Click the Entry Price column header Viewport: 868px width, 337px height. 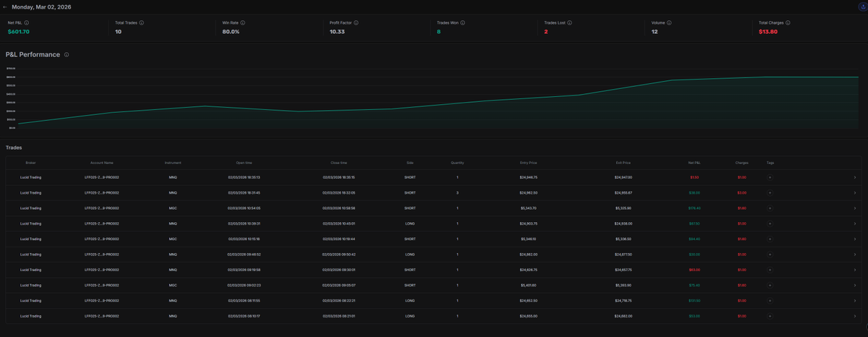[x=528, y=163]
